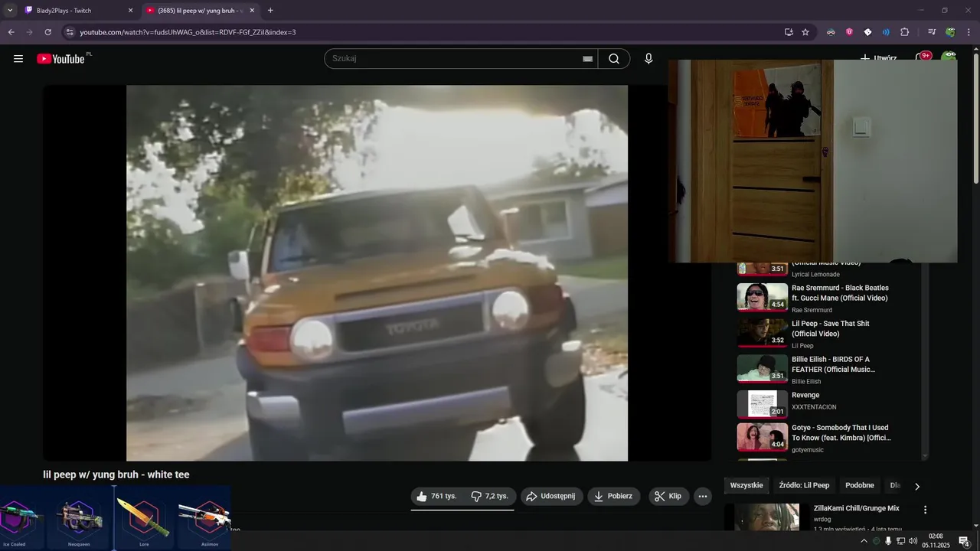Like the video (761 tys.)

point(436,496)
